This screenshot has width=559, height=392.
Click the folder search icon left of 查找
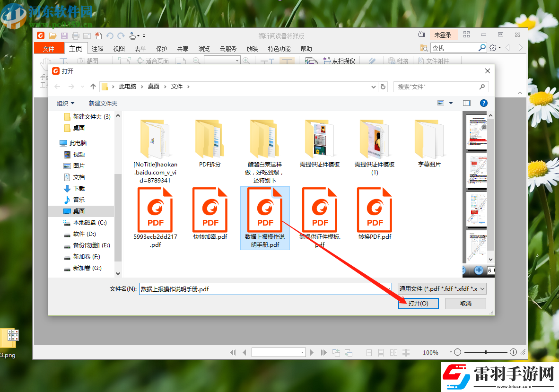424,48
